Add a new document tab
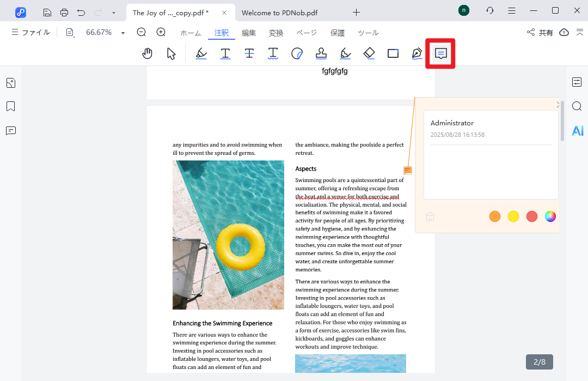Screen dimensions: 588x381 point(356,12)
